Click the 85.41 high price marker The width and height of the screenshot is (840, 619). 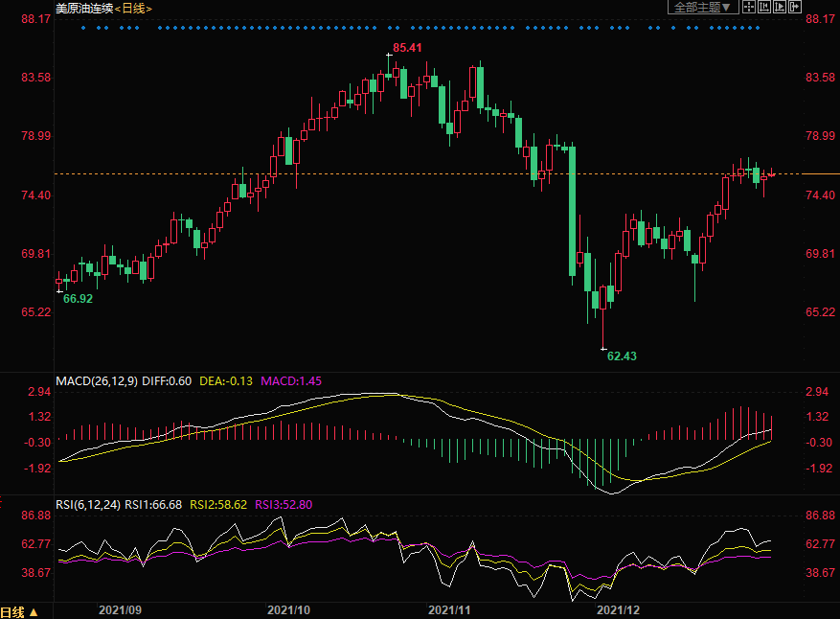[x=407, y=48]
